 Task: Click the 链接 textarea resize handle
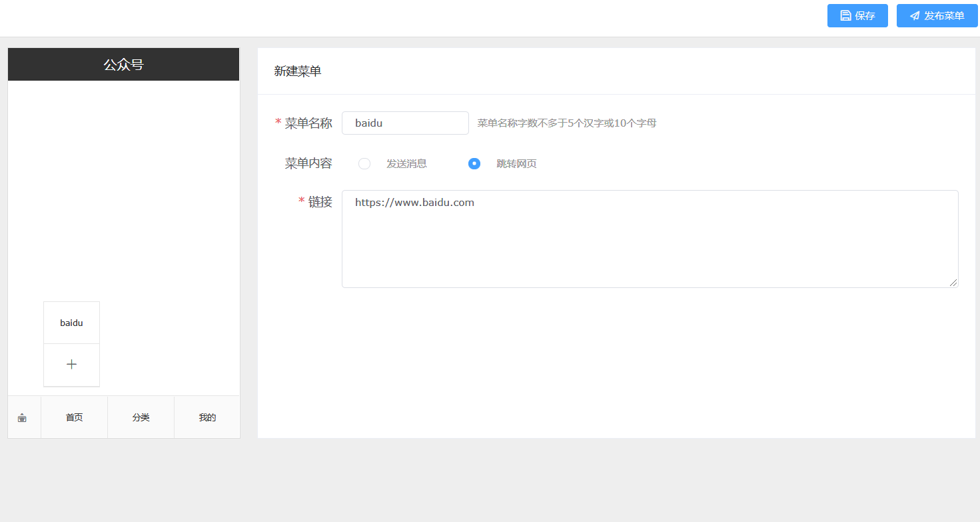coord(953,283)
